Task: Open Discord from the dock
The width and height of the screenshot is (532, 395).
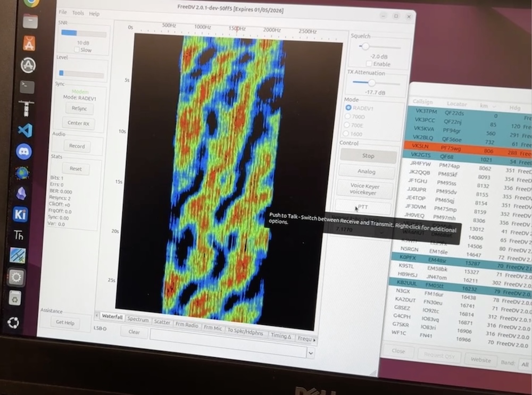Action: click(x=23, y=152)
